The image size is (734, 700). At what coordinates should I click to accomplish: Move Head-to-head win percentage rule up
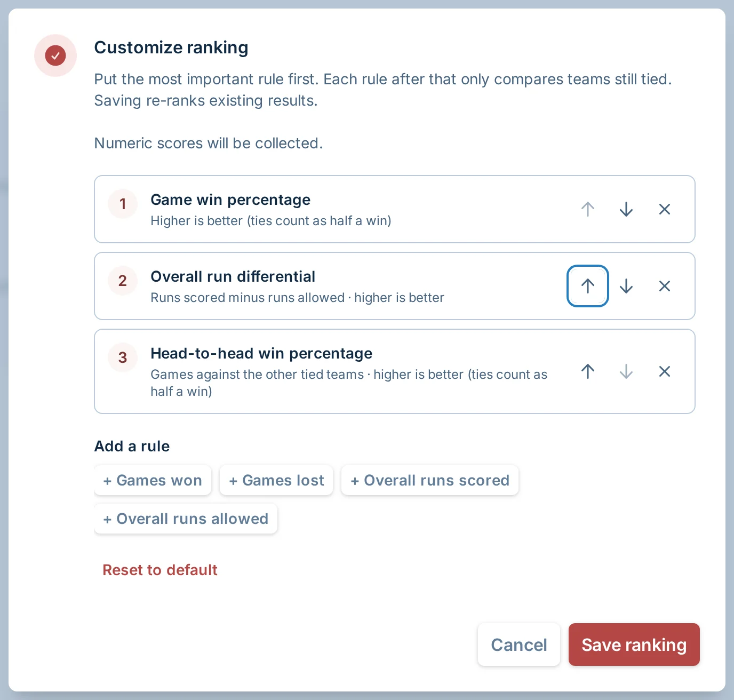click(588, 371)
